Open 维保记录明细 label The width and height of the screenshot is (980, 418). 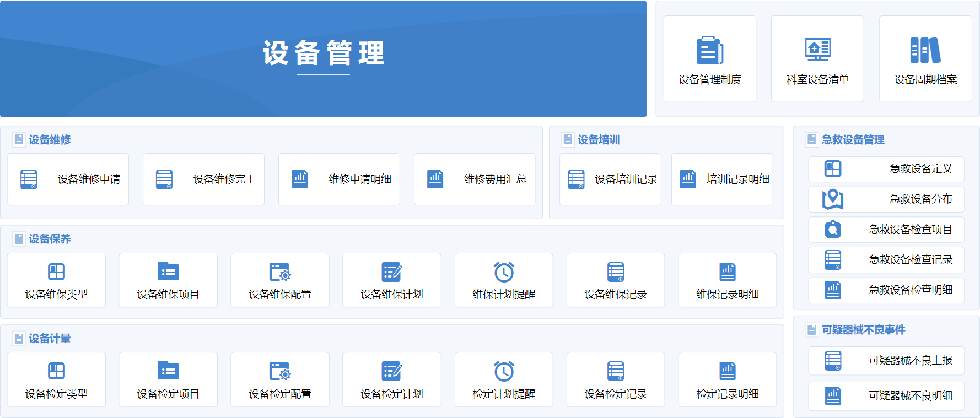click(728, 295)
